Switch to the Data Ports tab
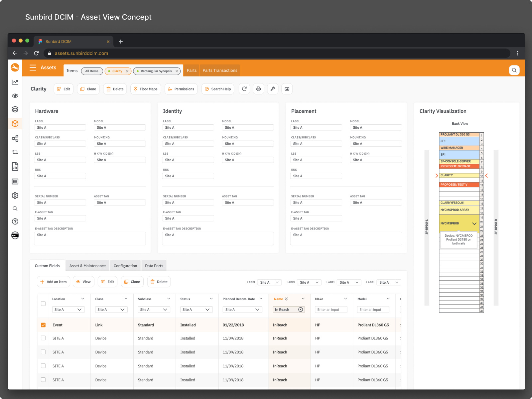 (x=154, y=265)
